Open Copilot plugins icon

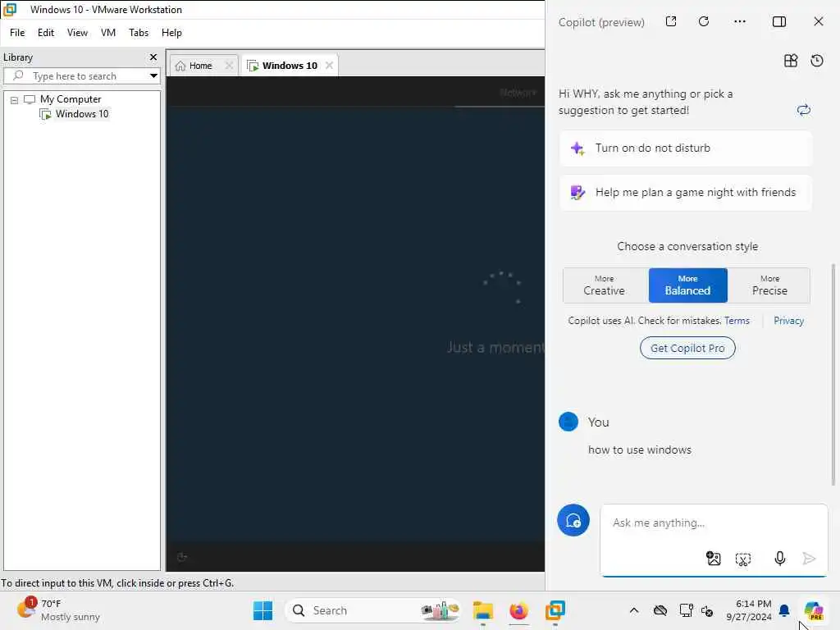tap(791, 61)
